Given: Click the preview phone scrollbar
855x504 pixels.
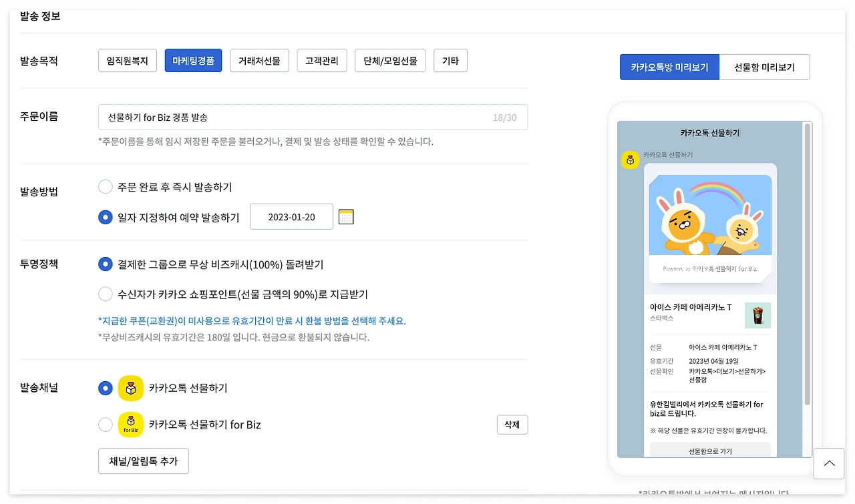Looking at the screenshot, I should 808,264.
